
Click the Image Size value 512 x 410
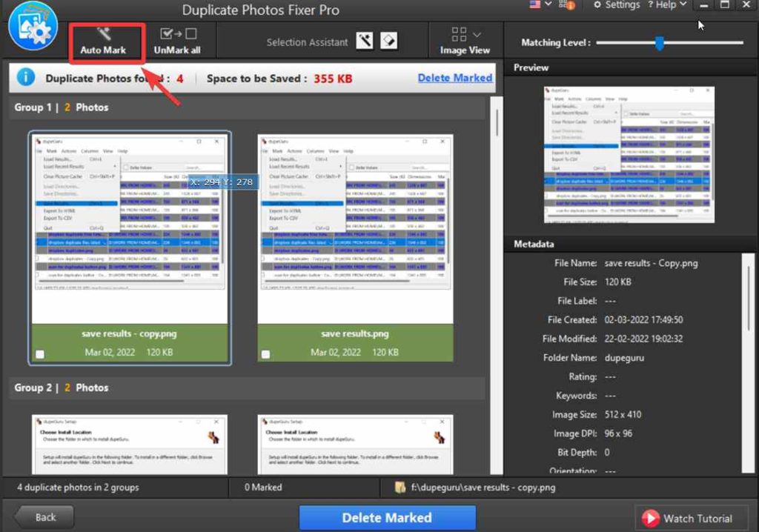(x=623, y=415)
